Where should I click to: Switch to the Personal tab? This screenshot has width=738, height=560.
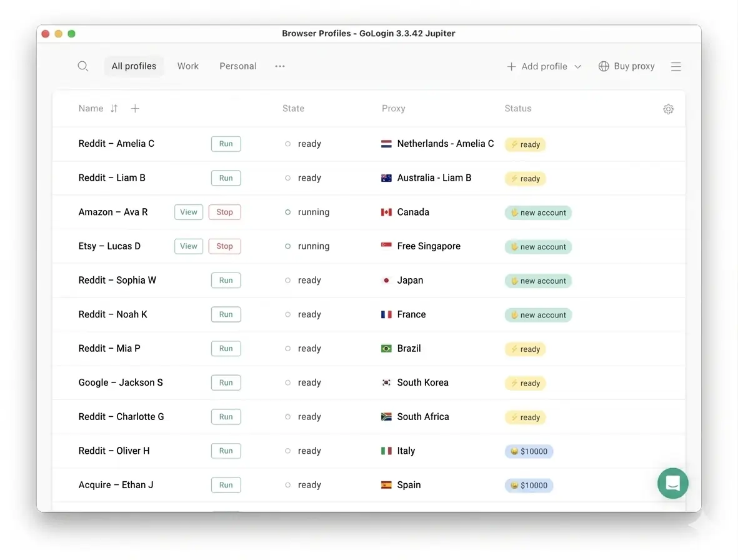tap(237, 66)
